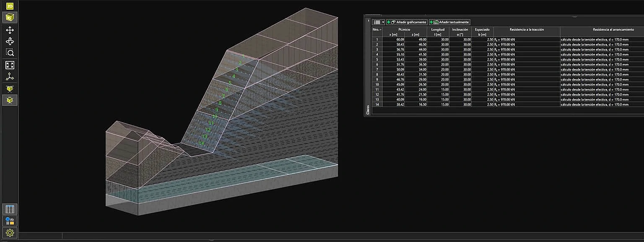Select the Claros vertical tab

[x=368, y=110]
